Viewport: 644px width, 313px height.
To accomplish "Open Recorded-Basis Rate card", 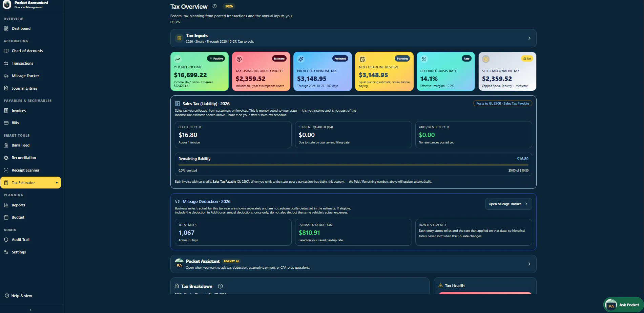I will point(446,71).
